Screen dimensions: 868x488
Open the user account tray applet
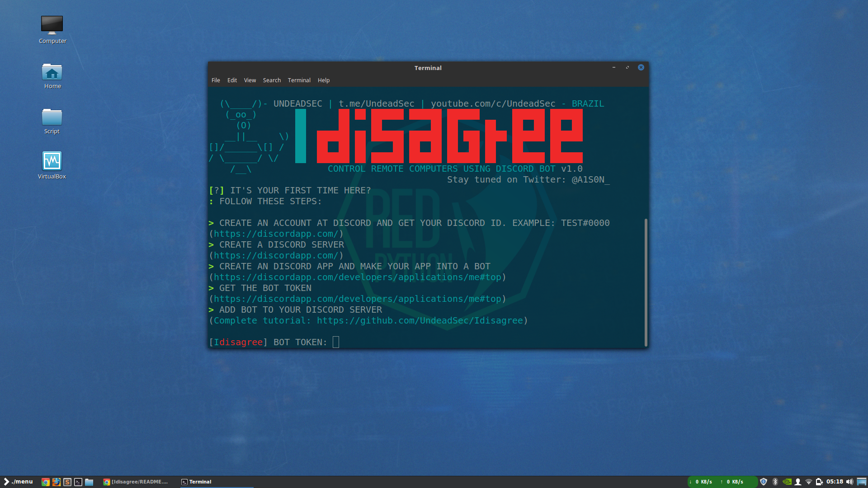click(798, 482)
